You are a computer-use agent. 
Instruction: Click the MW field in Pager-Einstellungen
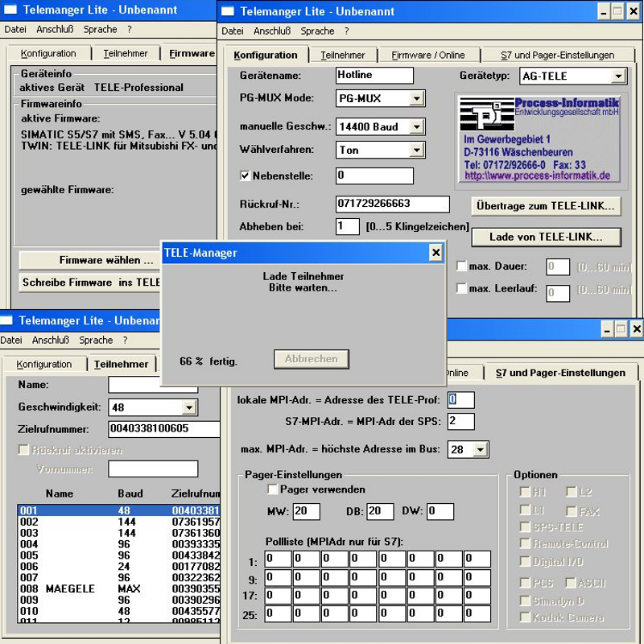(x=307, y=511)
